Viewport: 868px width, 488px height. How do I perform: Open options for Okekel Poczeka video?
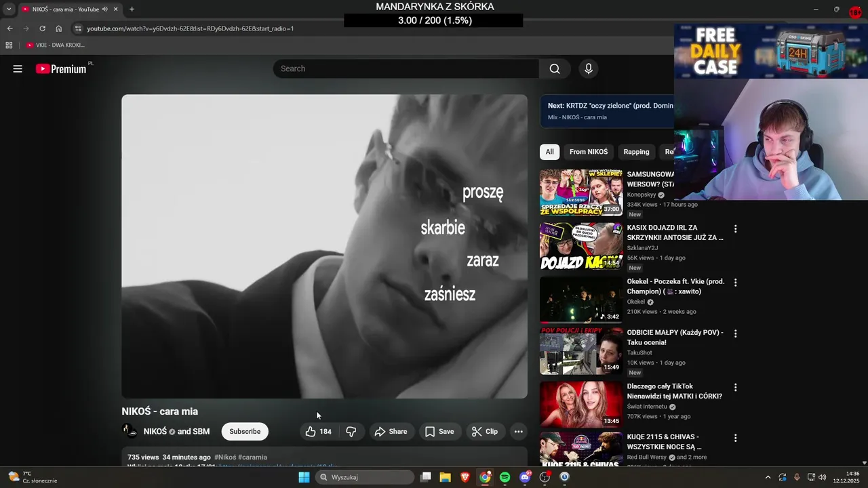[735, 283]
